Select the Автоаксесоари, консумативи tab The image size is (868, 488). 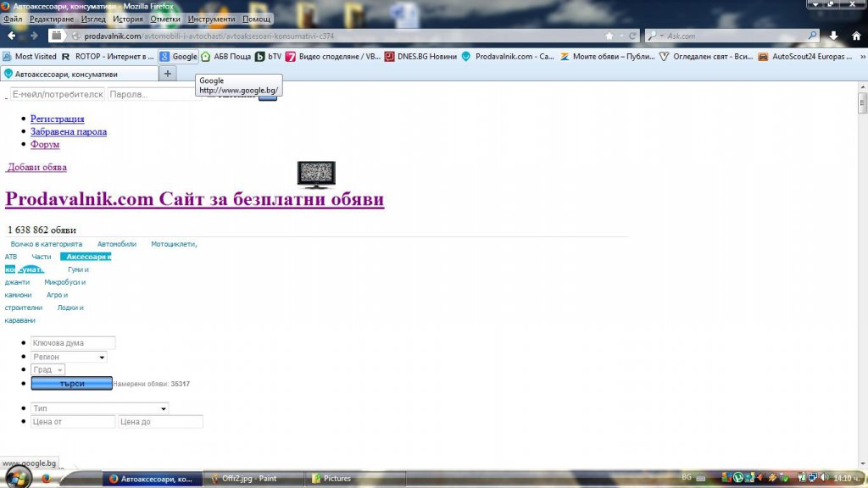79,74
